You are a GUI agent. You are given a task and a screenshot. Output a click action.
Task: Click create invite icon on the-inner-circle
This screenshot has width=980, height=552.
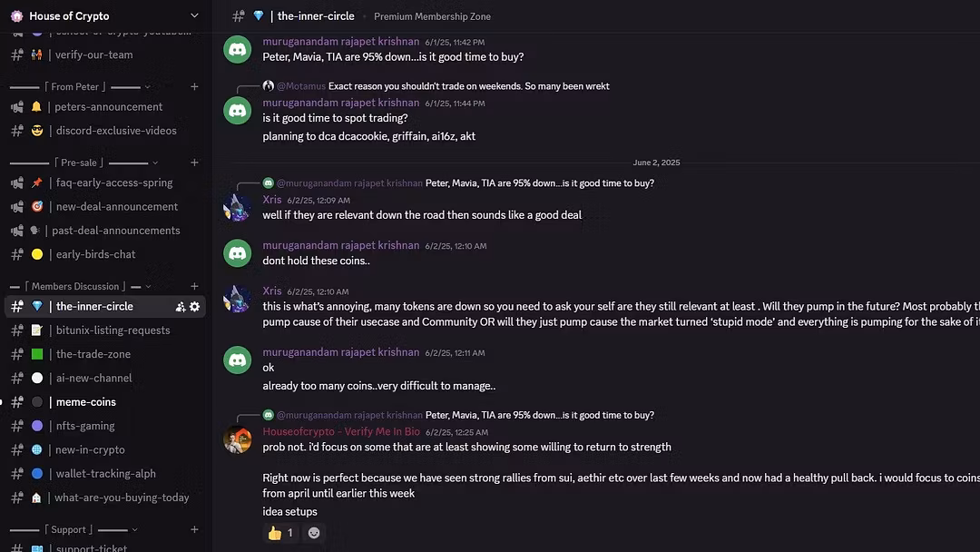(181, 307)
